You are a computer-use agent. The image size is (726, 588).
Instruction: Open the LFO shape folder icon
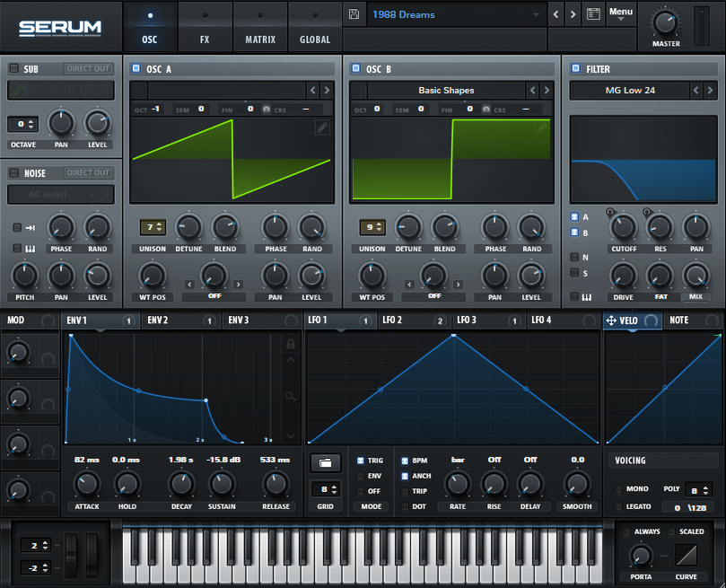click(x=325, y=462)
